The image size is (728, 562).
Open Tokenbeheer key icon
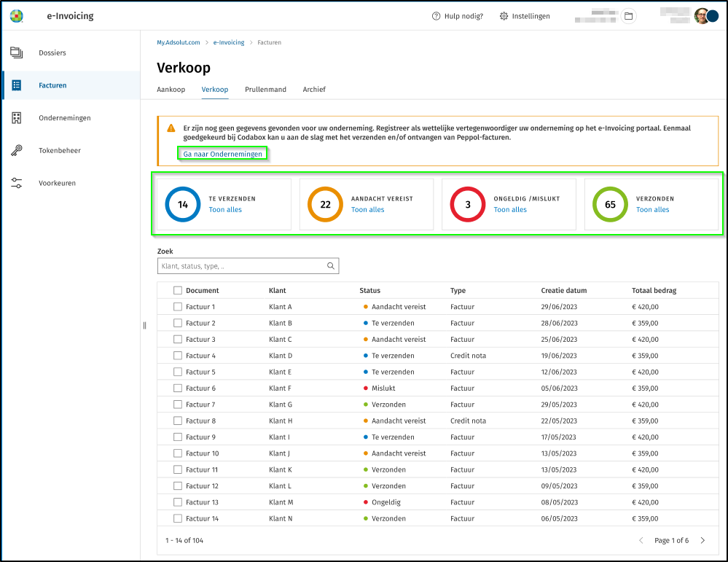pos(16,151)
